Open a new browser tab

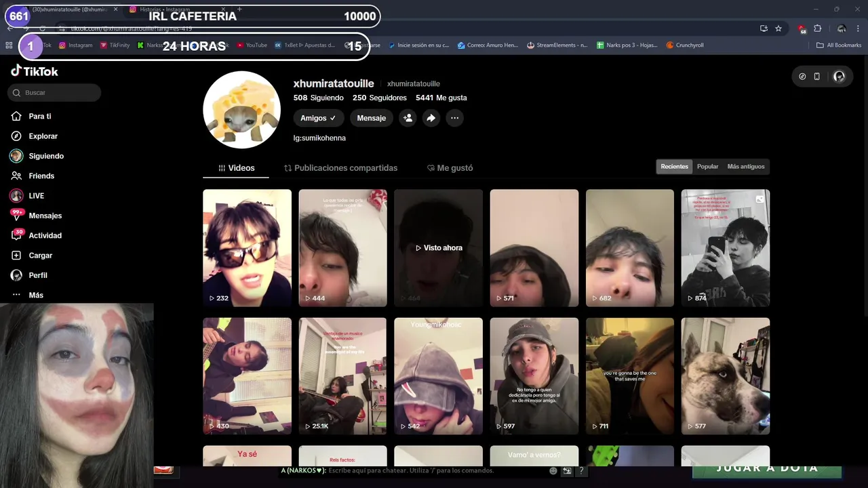[239, 9]
